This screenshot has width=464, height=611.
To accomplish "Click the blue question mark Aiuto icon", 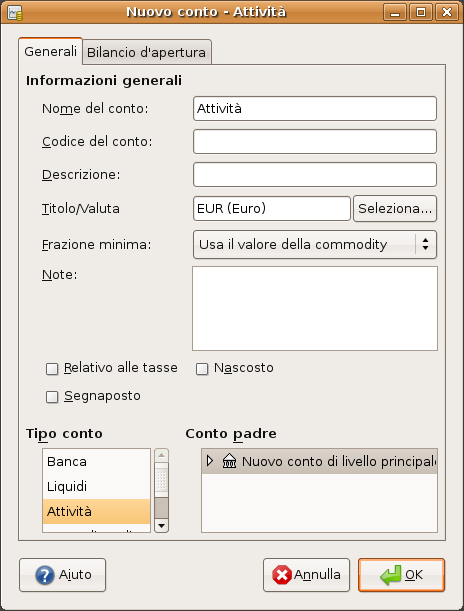I will pyautogui.click(x=45, y=575).
